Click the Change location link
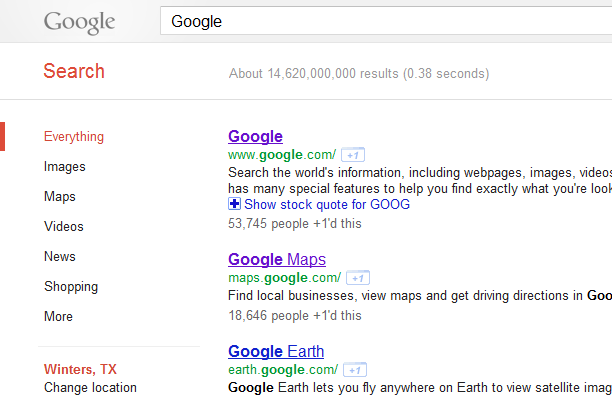This screenshot has width=612, height=397. 90,388
